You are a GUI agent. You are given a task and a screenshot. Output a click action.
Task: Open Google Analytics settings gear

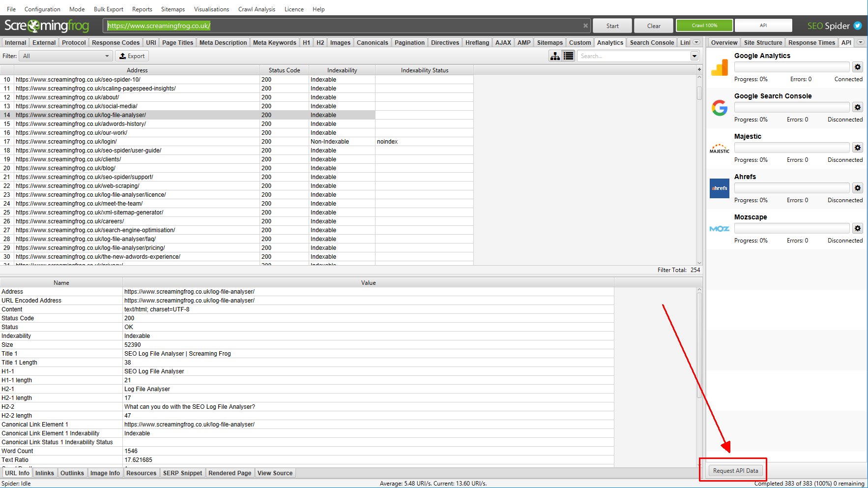[857, 67]
